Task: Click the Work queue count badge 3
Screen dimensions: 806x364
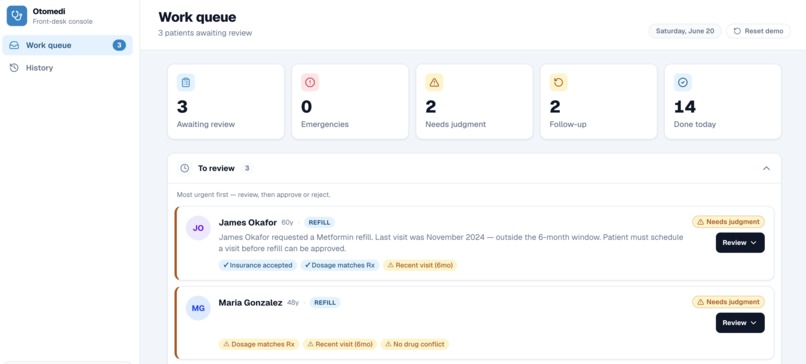Action: click(x=119, y=45)
